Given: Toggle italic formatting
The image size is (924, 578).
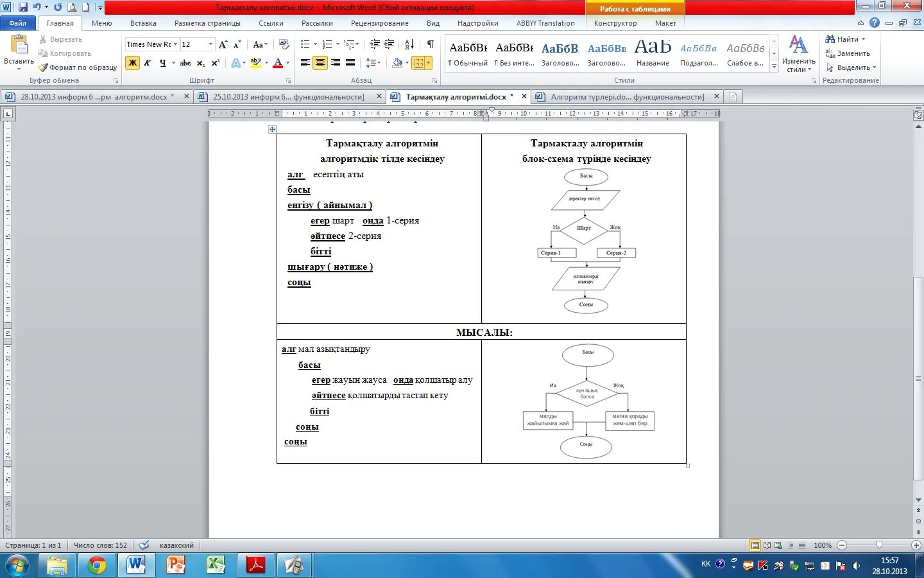Looking at the screenshot, I should [x=148, y=63].
